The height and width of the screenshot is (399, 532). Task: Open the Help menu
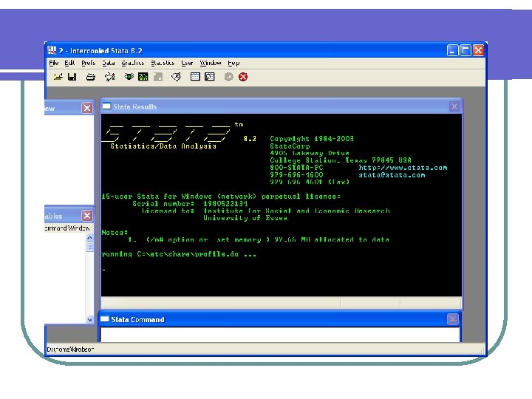pyautogui.click(x=233, y=63)
